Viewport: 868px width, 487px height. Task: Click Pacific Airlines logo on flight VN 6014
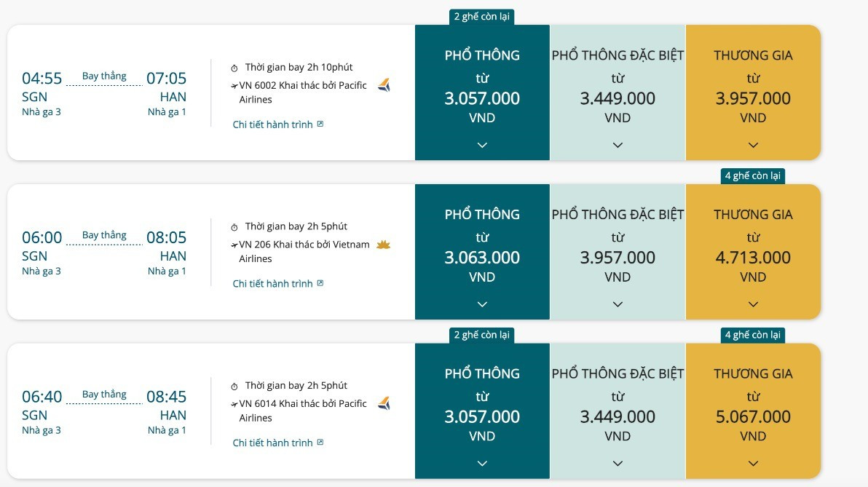[384, 403]
